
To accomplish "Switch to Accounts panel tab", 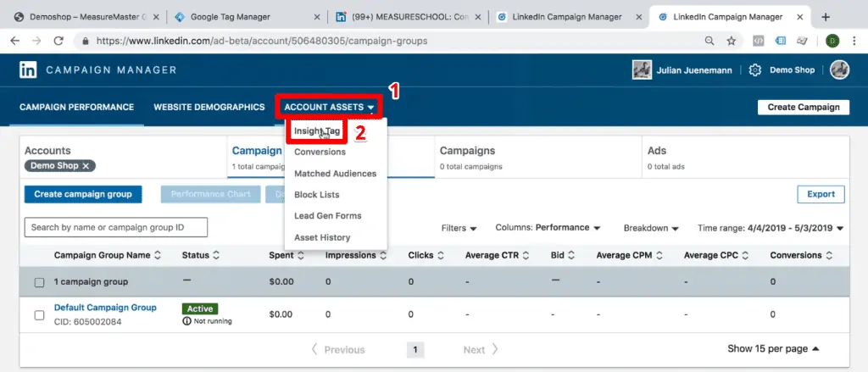I will pos(124,158).
